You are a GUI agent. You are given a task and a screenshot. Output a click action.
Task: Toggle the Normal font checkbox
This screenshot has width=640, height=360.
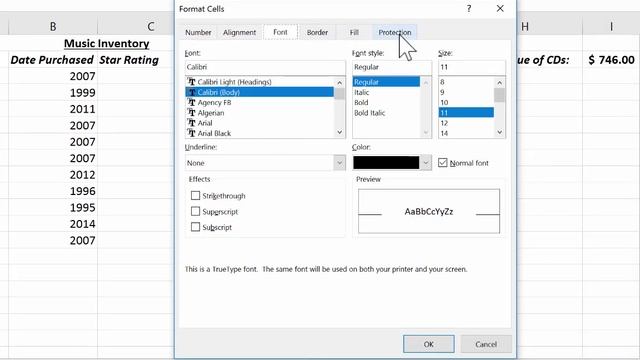442,162
